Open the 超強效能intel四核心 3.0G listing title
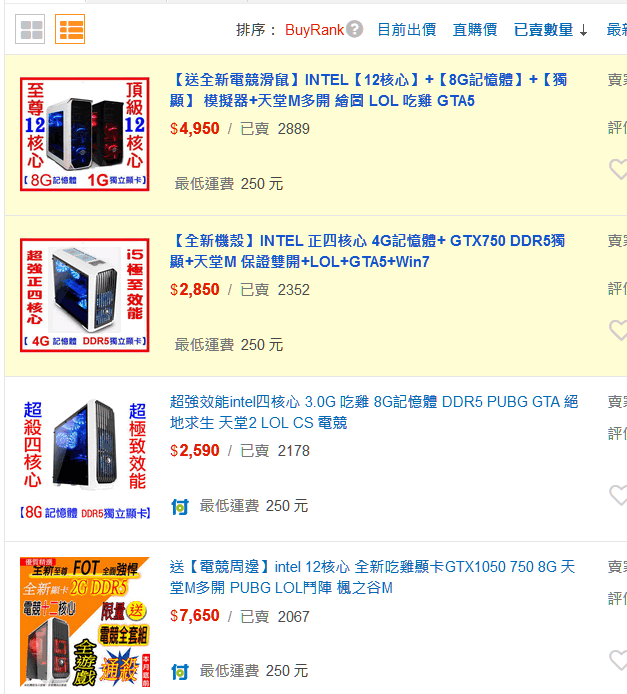Image resolution: width=627 pixels, height=694 pixels. coord(374,412)
